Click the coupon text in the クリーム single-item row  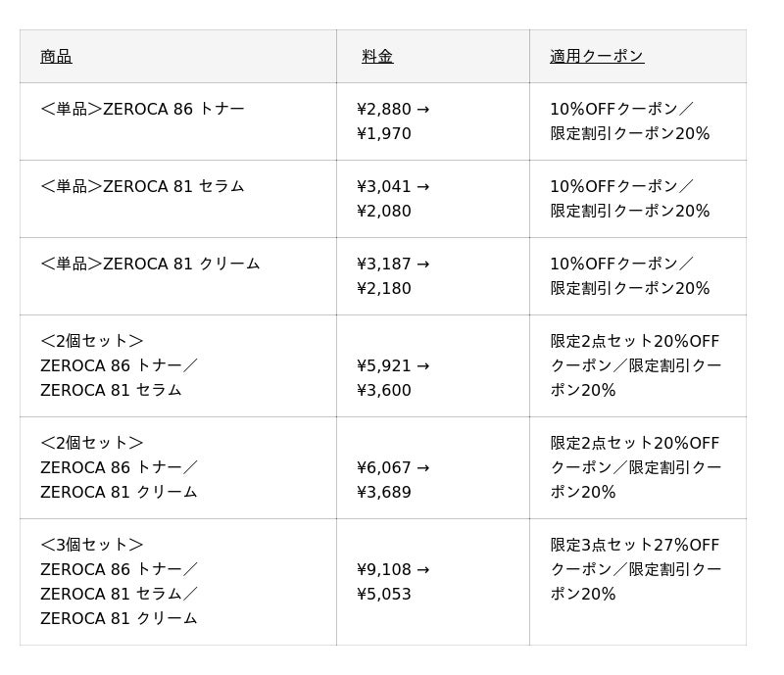[x=629, y=276]
